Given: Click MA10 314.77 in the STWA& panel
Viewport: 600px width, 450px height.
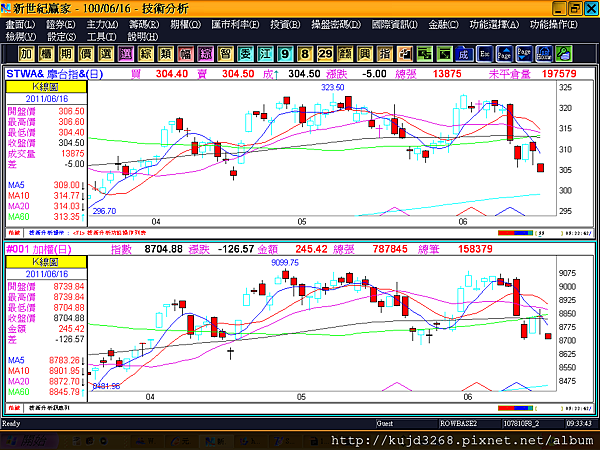Looking at the screenshot, I should tap(46, 196).
